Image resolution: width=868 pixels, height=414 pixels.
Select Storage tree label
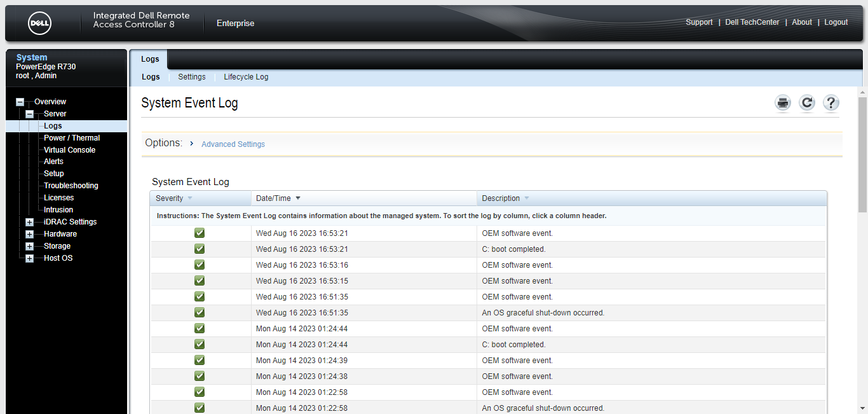(x=57, y=246)
